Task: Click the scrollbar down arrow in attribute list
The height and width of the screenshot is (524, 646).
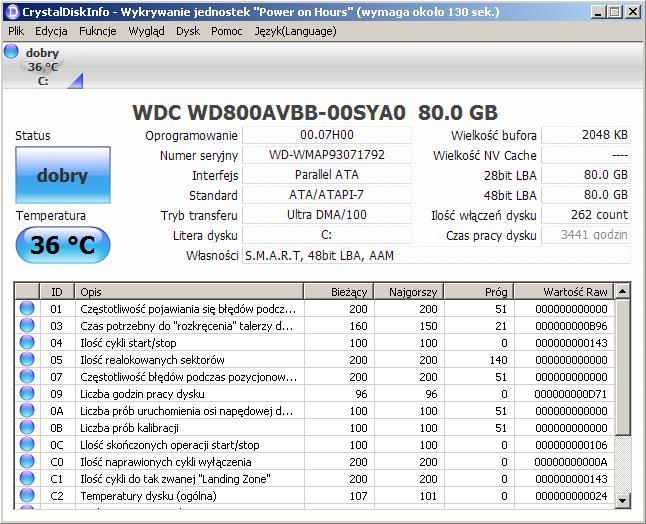Action: click(622, 501)
